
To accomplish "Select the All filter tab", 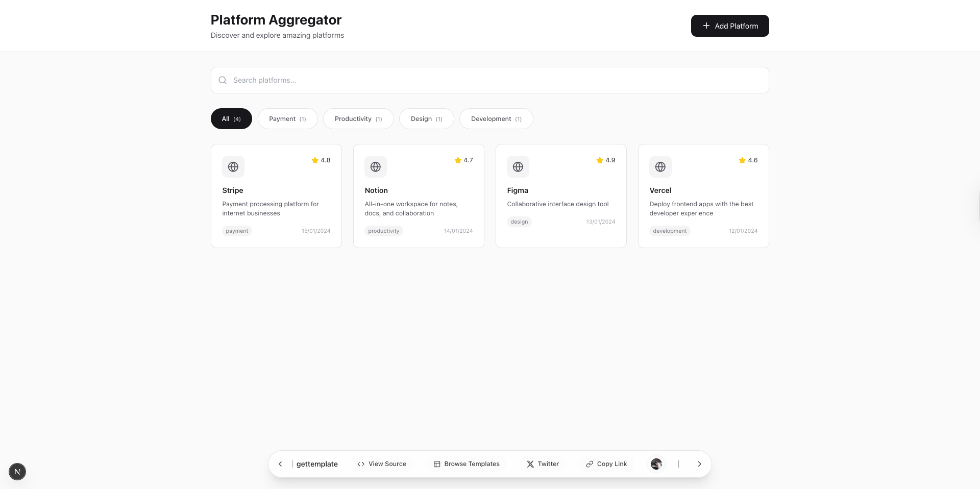I will 231,119.
